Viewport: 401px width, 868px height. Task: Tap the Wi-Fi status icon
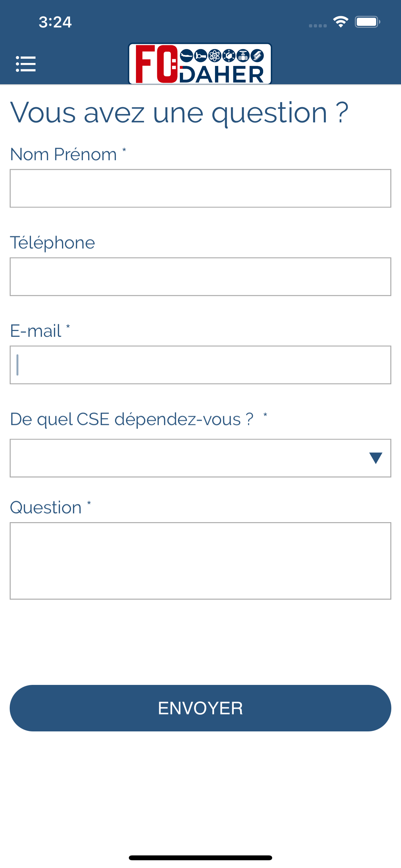pyautogui.click(x=341, y=22)
